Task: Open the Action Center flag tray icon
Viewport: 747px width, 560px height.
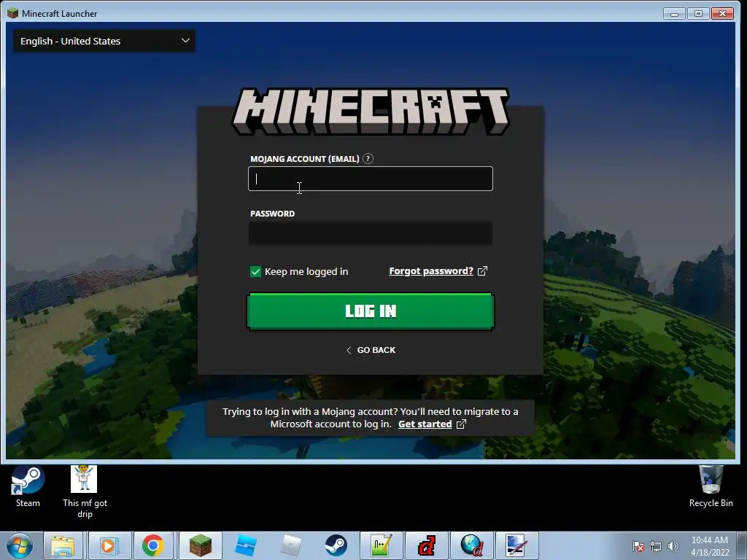Action: pos(638,546)
